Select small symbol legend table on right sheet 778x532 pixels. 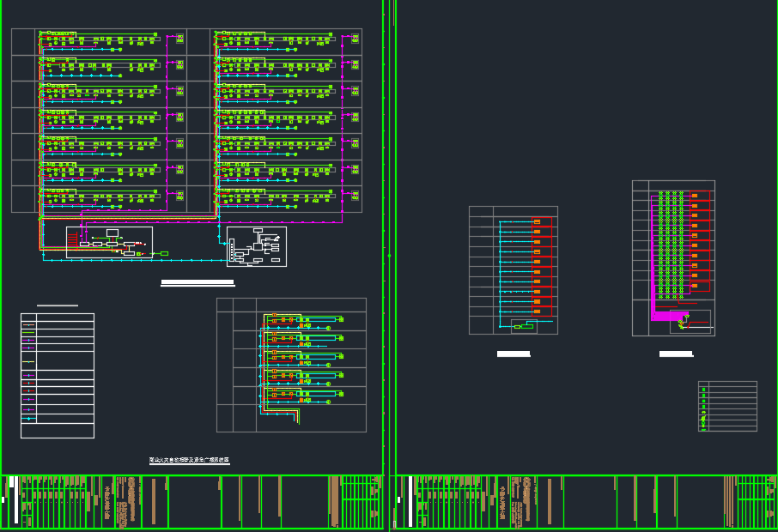pyautogui.click(x=727, y=406)
